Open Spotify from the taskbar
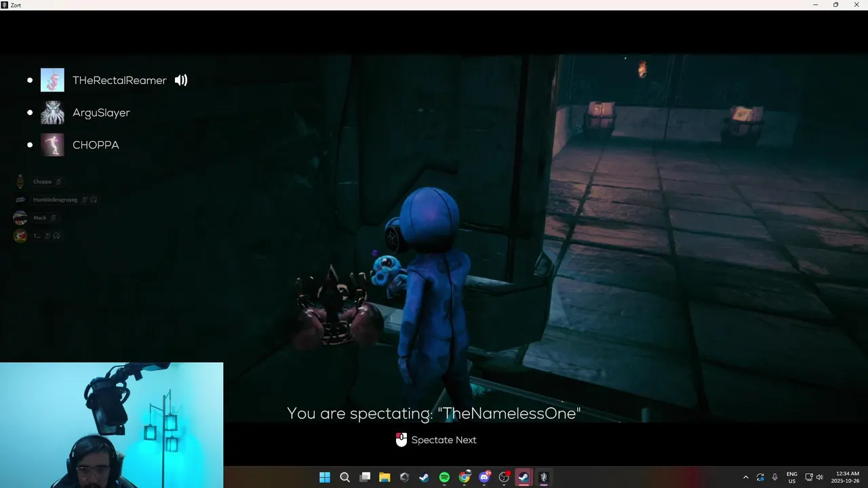This screenshot has height=488, width=868. point(444,477)
